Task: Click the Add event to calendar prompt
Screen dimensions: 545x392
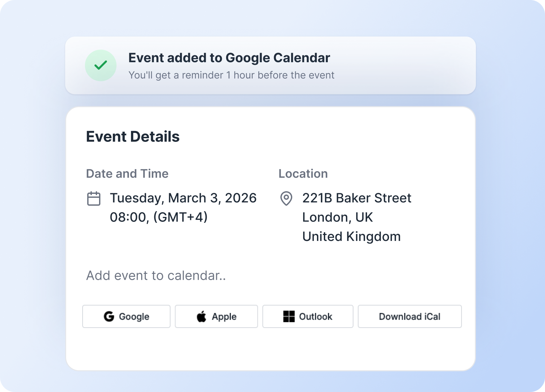Action: tap(156, 276)
